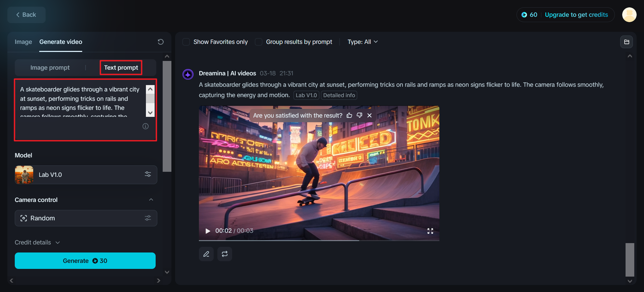The image size is (644, 292).
Task: Select the Generate video tab
Action: click(x=61, y=42)
